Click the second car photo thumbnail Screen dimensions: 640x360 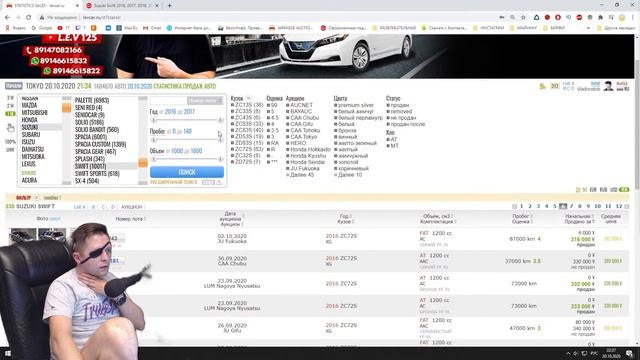[x=52, y=236]
